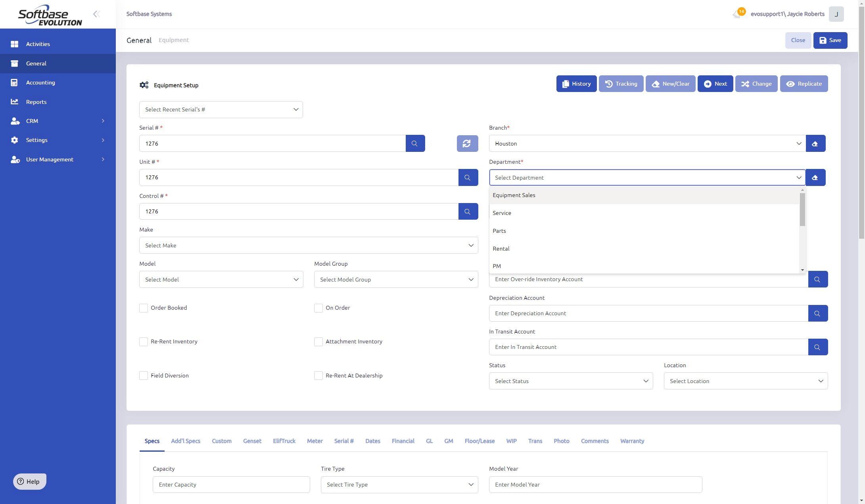Click the Control # search icon
Image resolution: width=865 pixels, height=504 pixels.
(x=468, y=211)
